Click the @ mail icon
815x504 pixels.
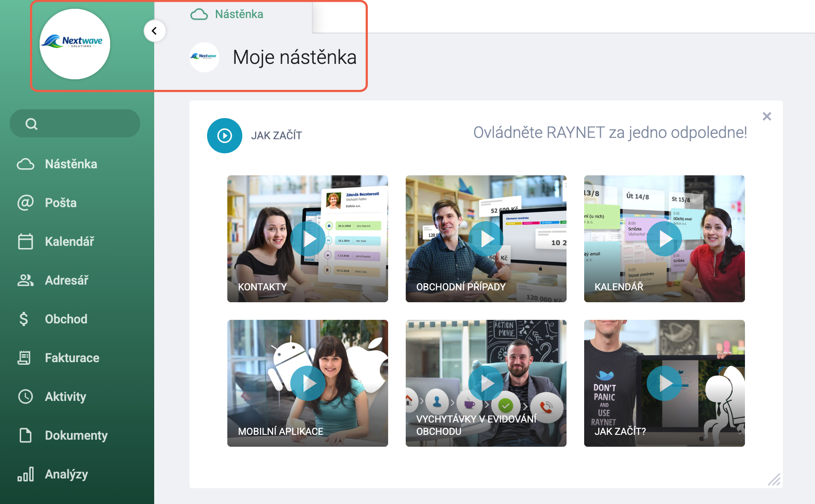pyautogui.click(x=26, y=203)
